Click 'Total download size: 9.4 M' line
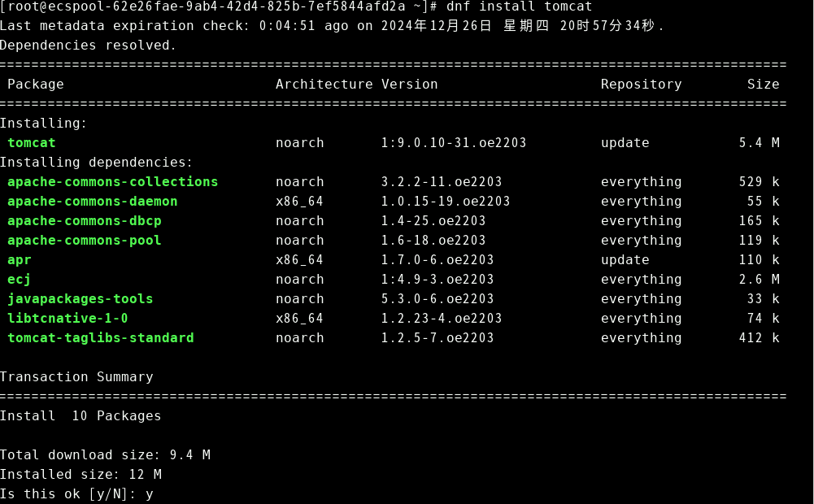This screenshot has width=814, height=504. (x=105, y=454)
